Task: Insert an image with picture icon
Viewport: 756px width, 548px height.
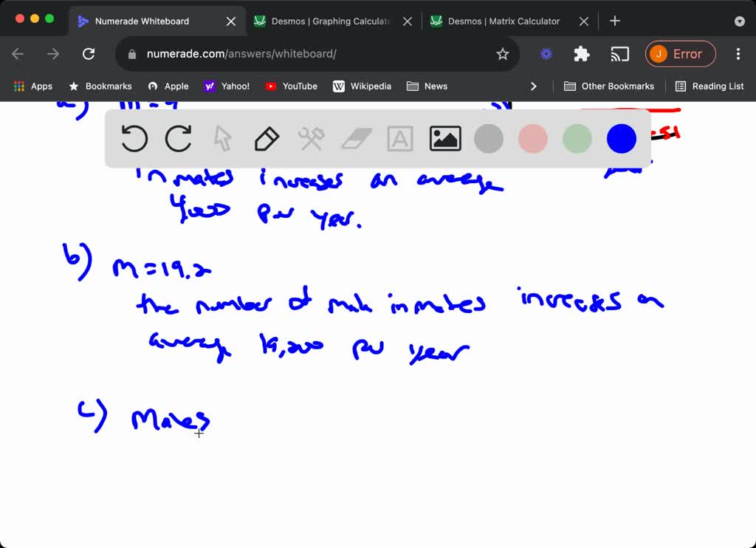Action: (445, 139)
